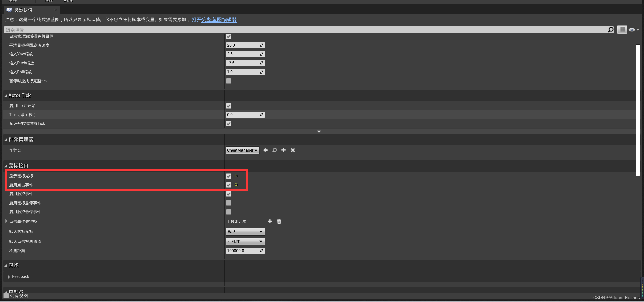Click 检测距离 value field 100000.0
This screenshot has width=644, height=302.
tap(245, 251)
